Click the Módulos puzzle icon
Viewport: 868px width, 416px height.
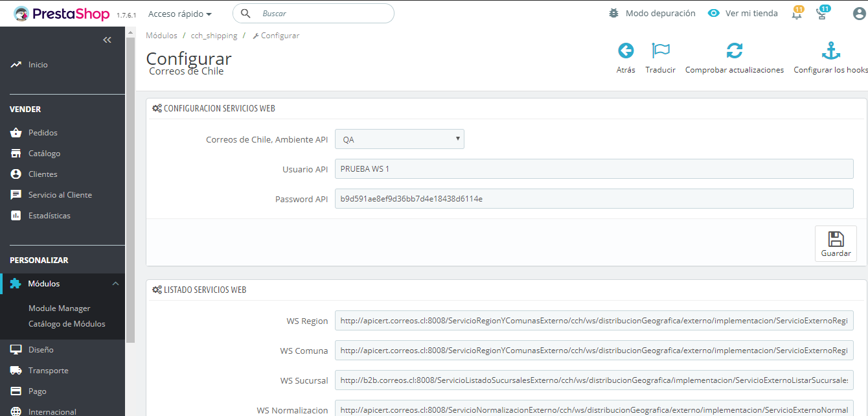16,284
